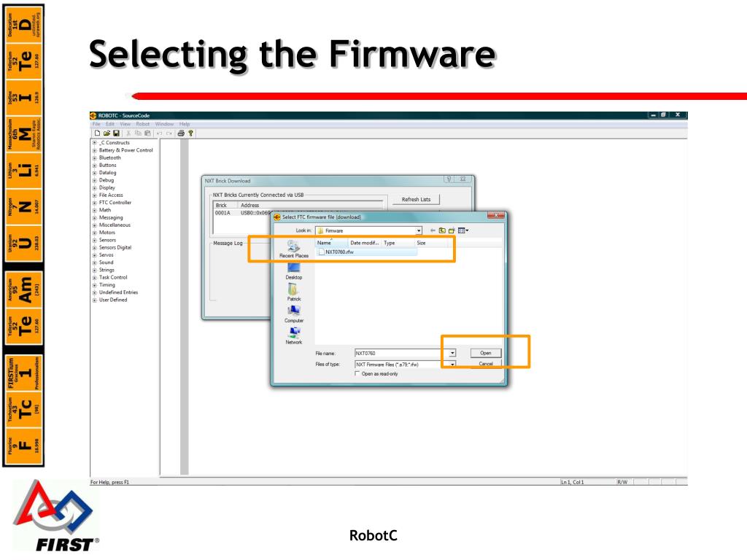Create a new folder in file dialog
747x560 pixels.
[x=452, y=230]
